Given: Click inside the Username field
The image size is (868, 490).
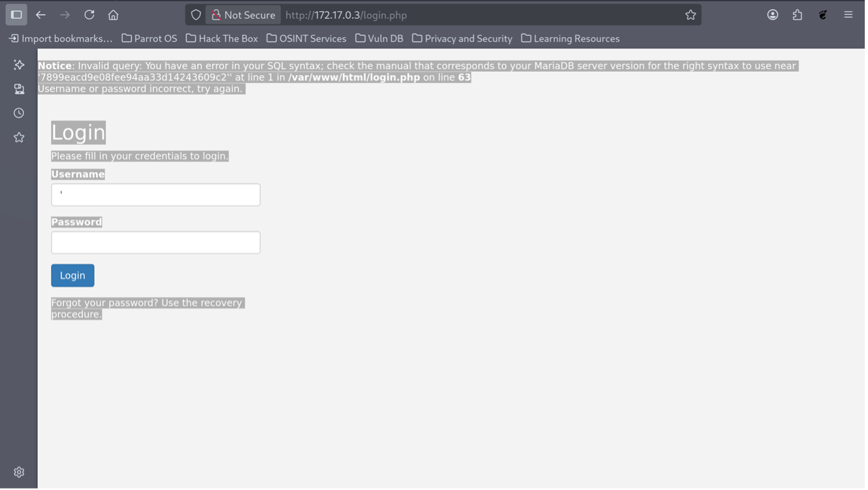Looking at the screenshot, I should click(x=156, y=195).
